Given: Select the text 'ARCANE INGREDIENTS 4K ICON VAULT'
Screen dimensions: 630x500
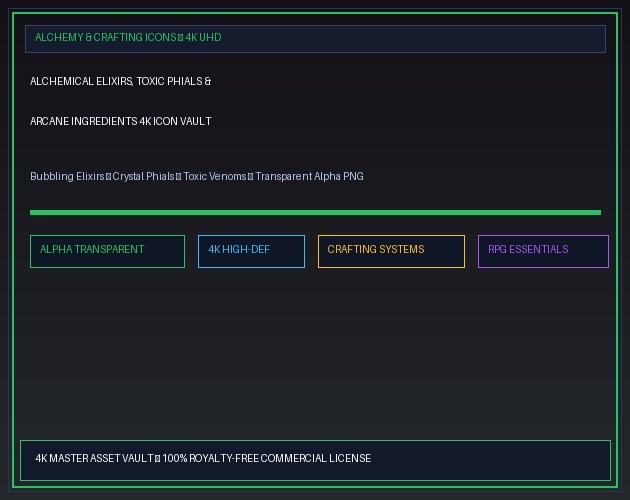Looking at the screenshot, I should [x=121, y=121].
